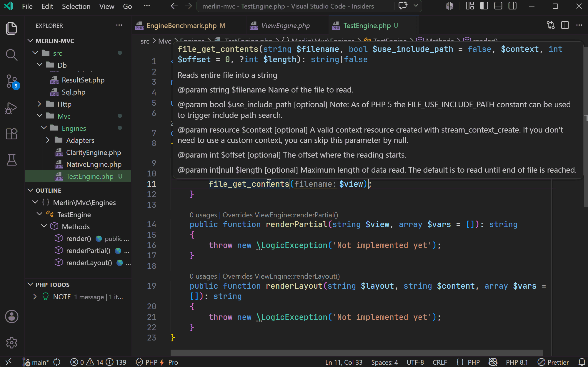
Task: Open the Testing flask view
Action: point(11,160)
